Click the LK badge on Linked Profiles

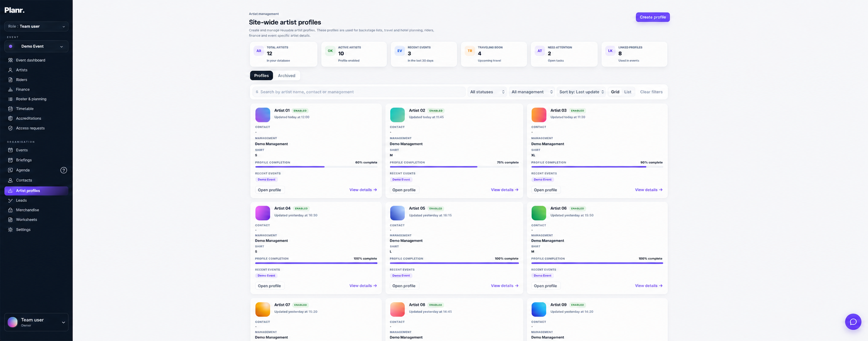pyautogui.click(x=610, y=51)
